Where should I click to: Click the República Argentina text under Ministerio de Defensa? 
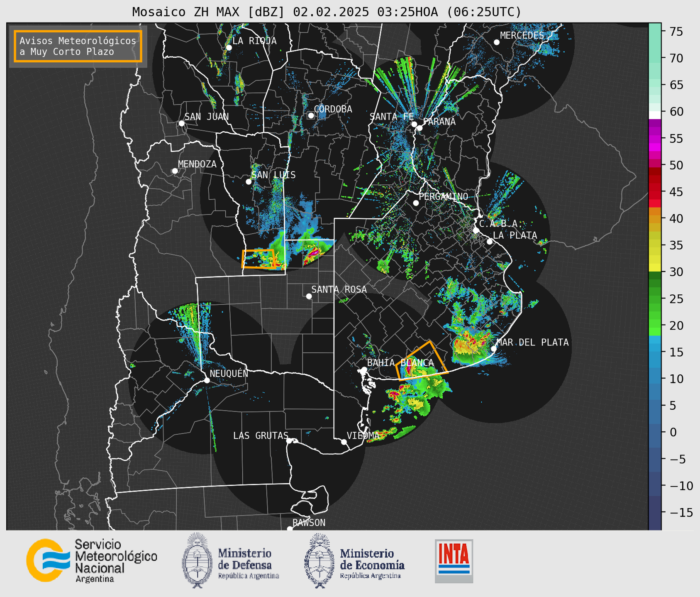pyautogui.click(x=249, y=576)
